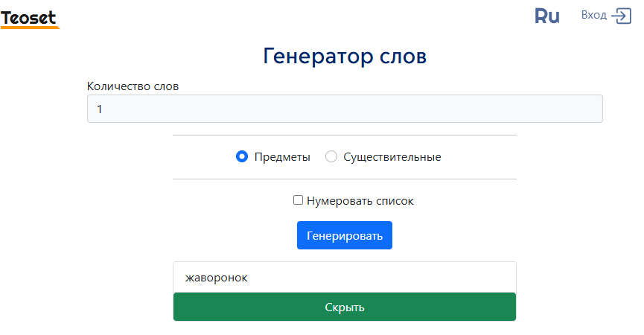Select the Существительные radio button
The width and height of the screenshot is (644, 335).
click(x=331, y=156)
